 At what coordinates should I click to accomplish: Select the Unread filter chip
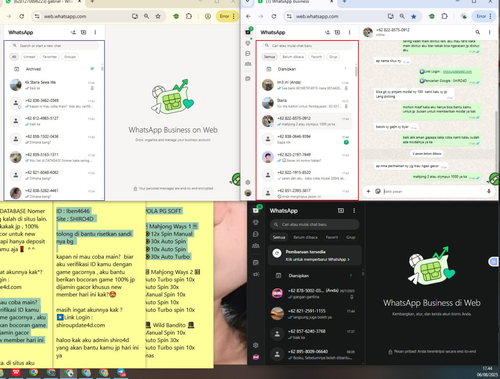[x=29, y=57]
